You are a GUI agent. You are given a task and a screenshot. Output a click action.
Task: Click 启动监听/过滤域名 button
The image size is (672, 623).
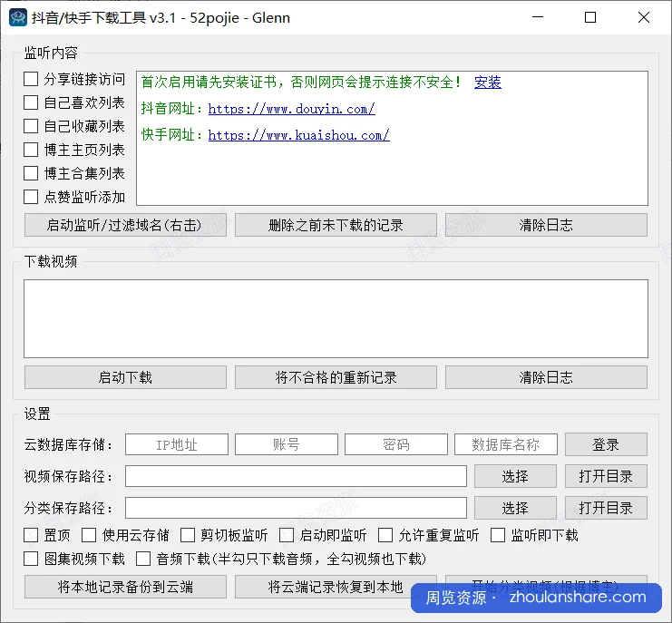click(x=125, y=225)
